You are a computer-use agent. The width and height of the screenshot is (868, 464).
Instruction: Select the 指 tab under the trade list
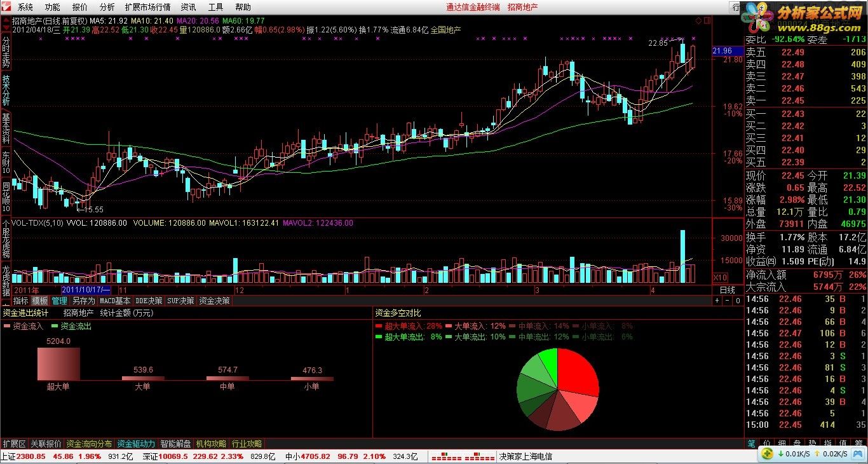click(x=827, y=443)
